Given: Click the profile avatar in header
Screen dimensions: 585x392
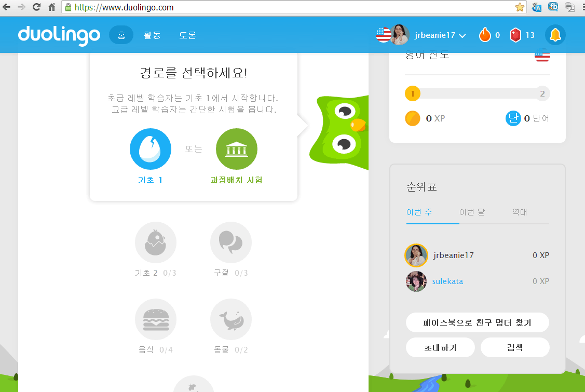Looking at the screenshot, I should pyautogui.click(x=400, y=35).
